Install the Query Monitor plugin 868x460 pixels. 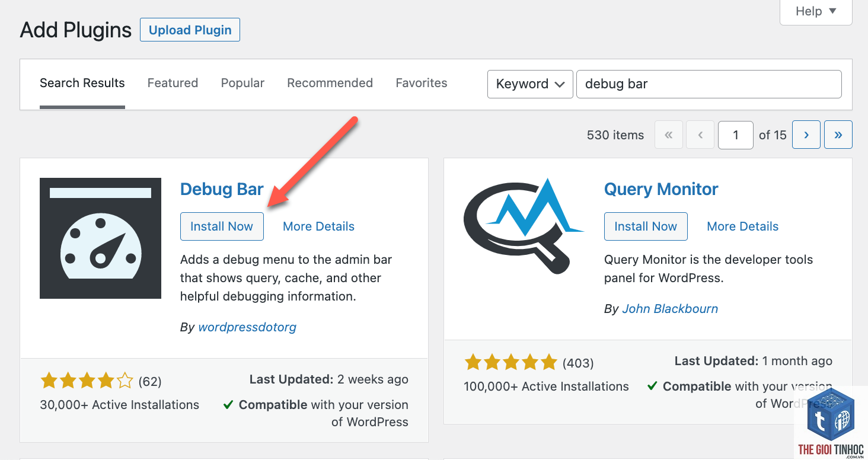pyautogui.click(x=646, y=226)
